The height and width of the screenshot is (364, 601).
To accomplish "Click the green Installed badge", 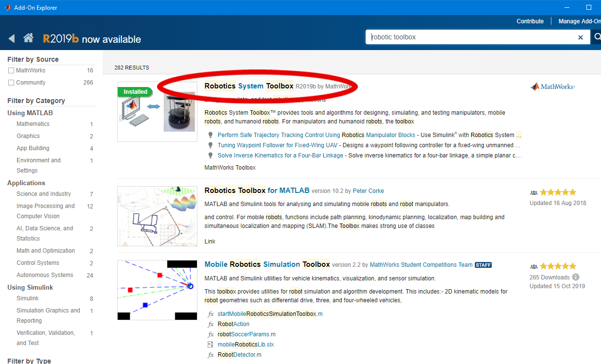I will coord(135,91).
